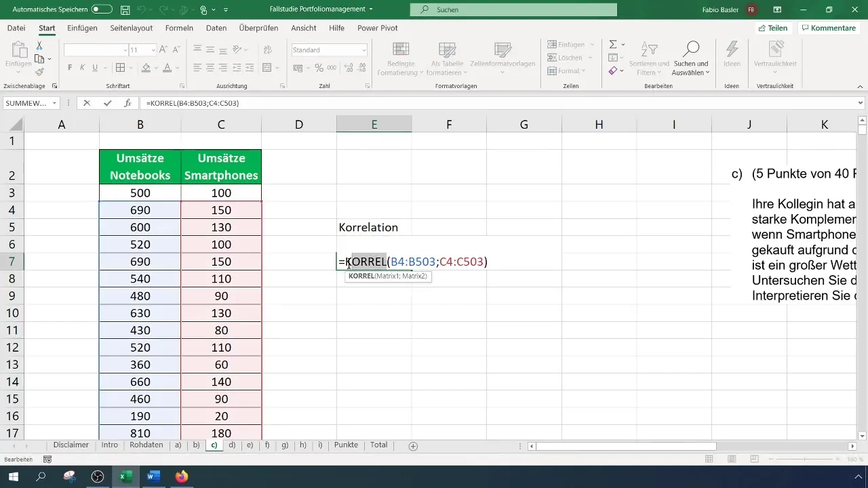Open the Schriftart dialog launcher
This screenshot has width=868, height=488.
182,87
